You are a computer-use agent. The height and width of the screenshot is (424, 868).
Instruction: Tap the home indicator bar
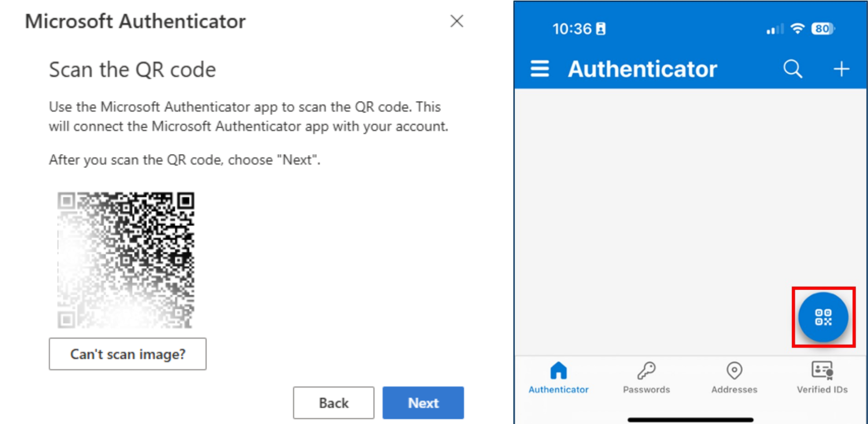point(690,420)
